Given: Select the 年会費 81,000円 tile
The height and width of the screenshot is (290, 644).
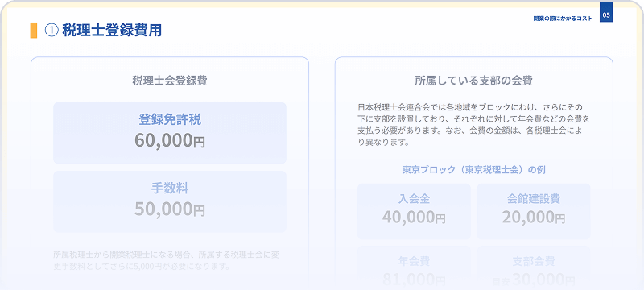Looking at the screenshot, I should tap(414, 267).
